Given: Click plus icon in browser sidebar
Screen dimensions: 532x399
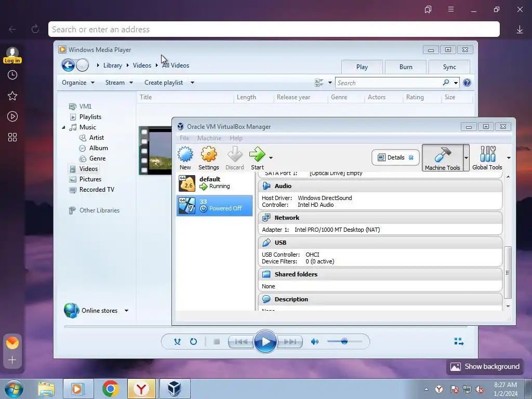Looking at the screenshot, I should click(12, 360).
